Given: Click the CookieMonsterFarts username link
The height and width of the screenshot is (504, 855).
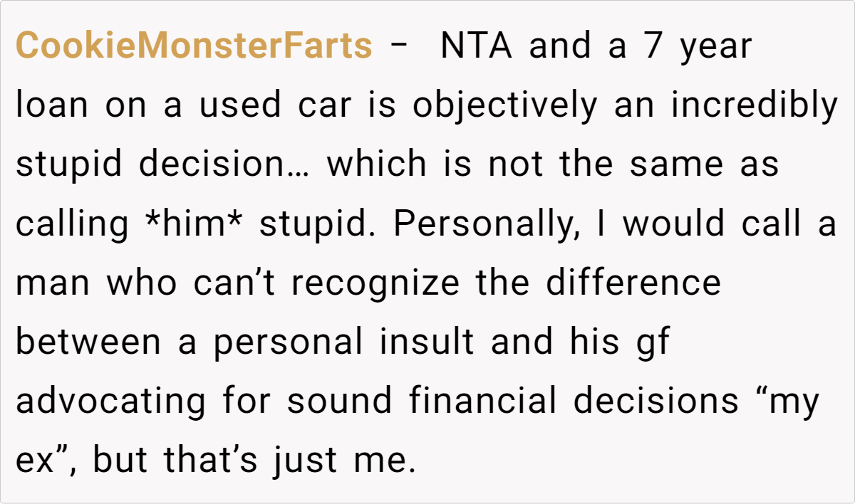Looking at the screenshot, I should [x=193, y=47].
